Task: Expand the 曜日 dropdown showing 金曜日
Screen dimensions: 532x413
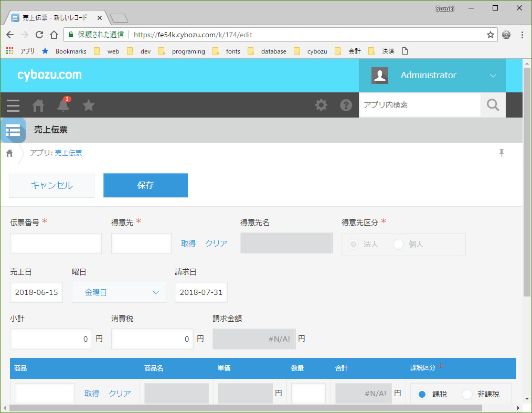Action: (119, 292)
